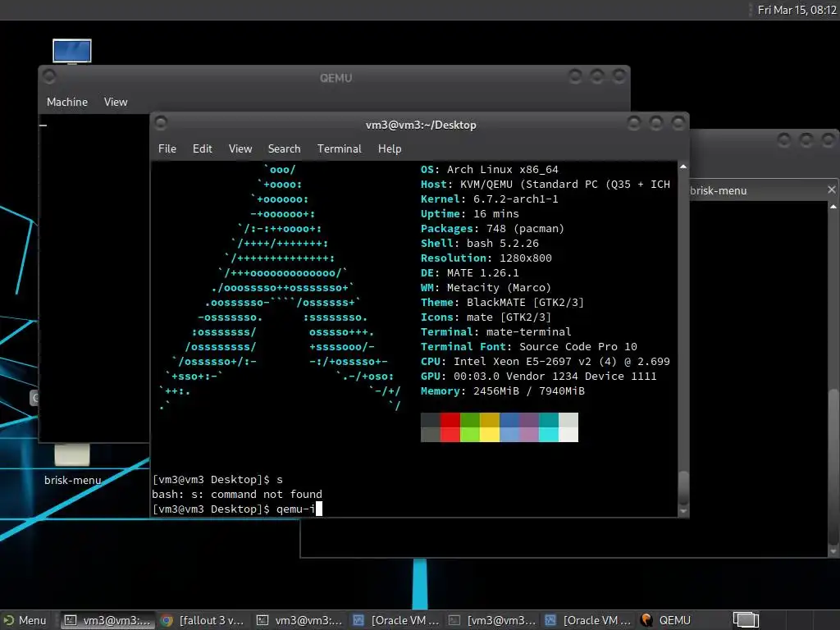Screen dimensions: 840x630
Task: Click the highlighted vm3@vm3 taskbar button
Action: click(x=107, y=620)
